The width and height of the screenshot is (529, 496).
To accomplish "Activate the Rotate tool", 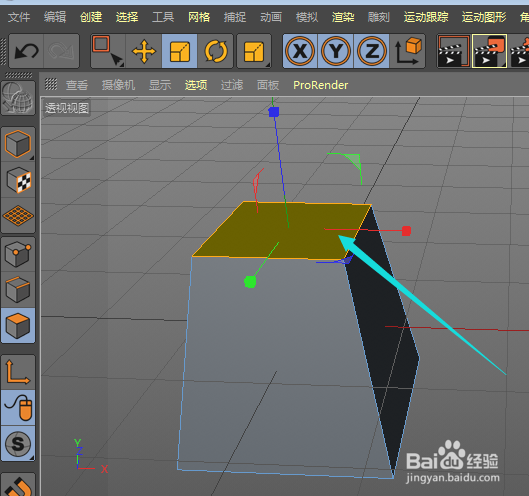I will pyautogui.click(x=216, y=51).
